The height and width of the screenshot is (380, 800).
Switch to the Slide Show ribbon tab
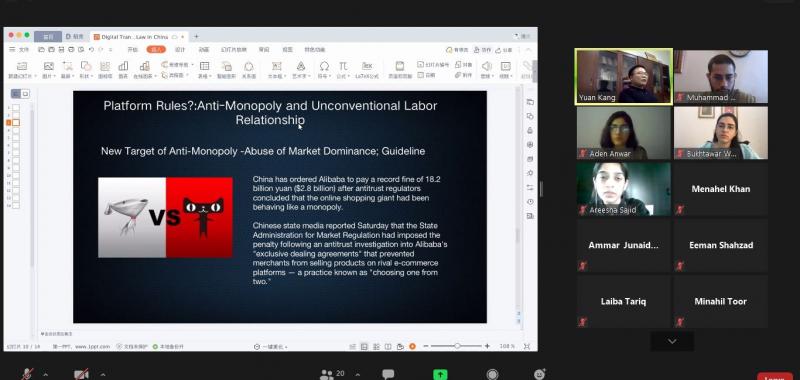(x=234, y=49)
